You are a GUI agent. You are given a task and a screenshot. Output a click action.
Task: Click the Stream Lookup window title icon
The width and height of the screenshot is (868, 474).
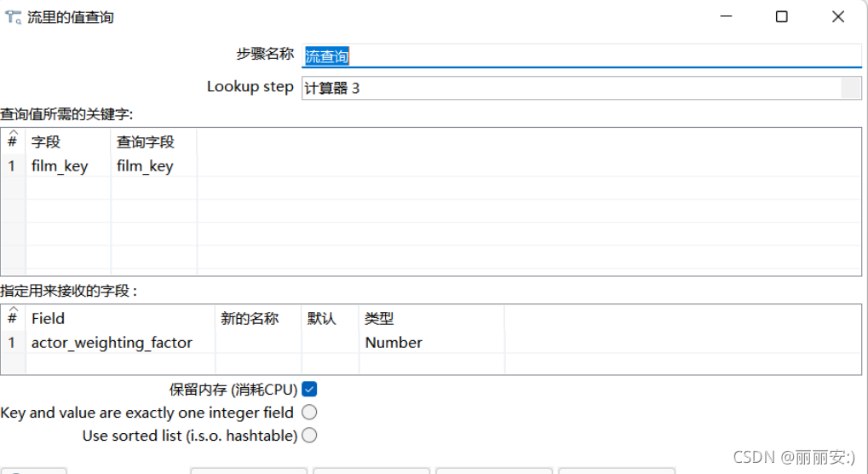(14, 17)
